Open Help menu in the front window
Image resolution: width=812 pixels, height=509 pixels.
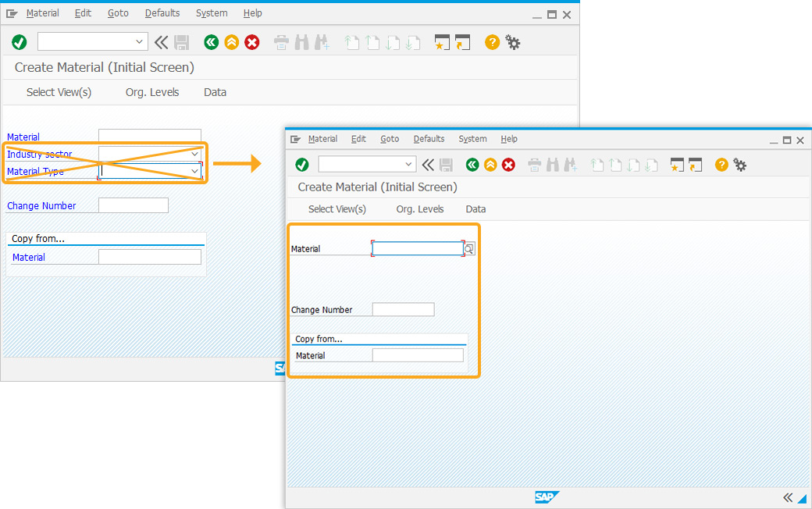tap(508, 139)
